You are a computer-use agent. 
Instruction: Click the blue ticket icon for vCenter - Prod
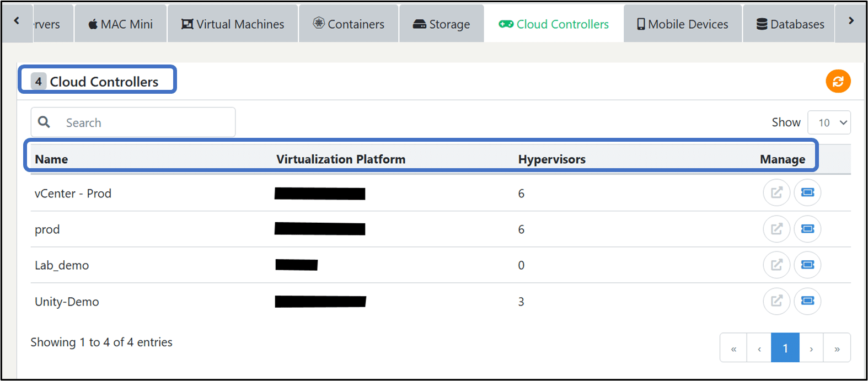click(x=807, y=192)
